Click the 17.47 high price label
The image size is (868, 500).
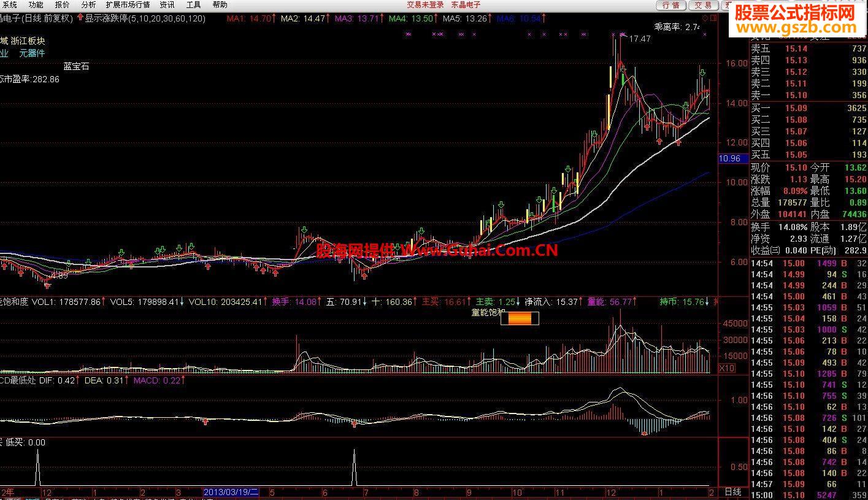(x=640, y=39)
